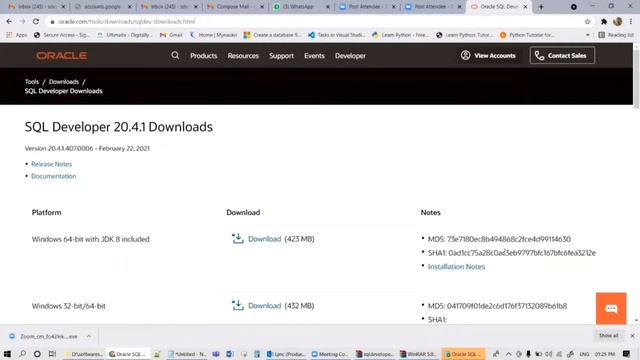Open the Chrome profile avatar
The width and height of the screenshot is (640, 360).
click(618, 22)
